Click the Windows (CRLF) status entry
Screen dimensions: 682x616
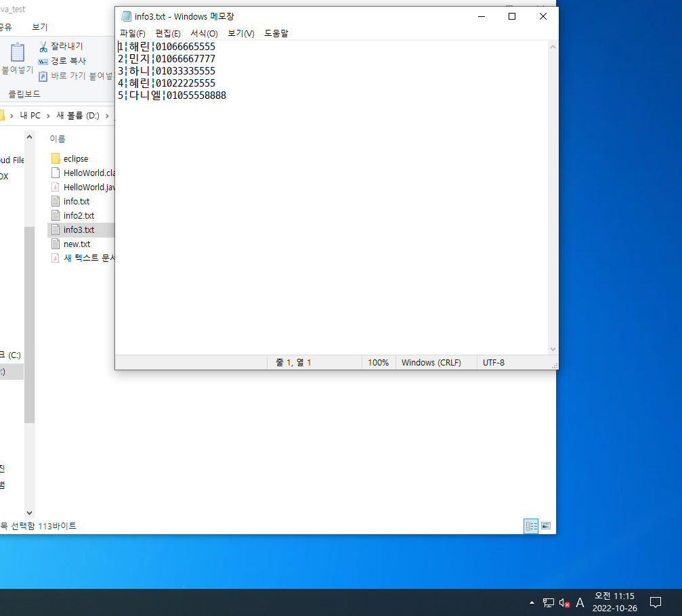(x=431, y=363)
